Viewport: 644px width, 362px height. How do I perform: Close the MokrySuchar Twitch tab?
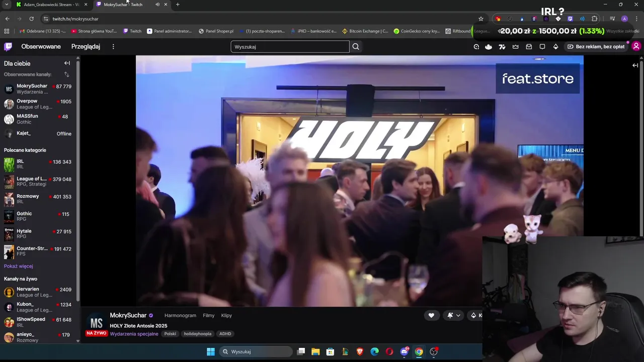click(x=165, y=5)
